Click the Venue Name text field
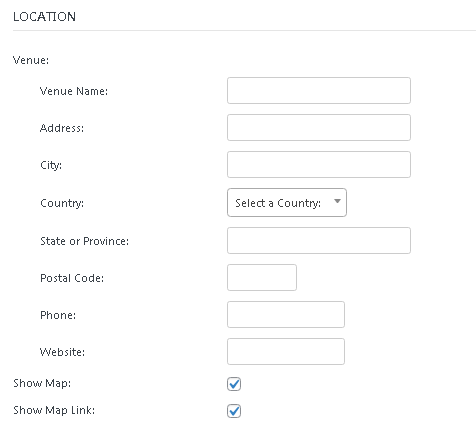 click(x=319, y=91)
